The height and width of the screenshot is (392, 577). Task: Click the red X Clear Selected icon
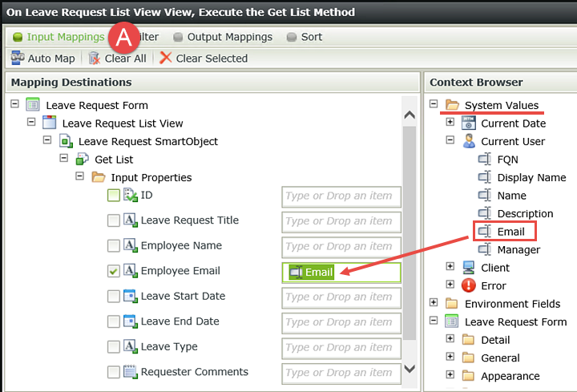click(166, 58)
